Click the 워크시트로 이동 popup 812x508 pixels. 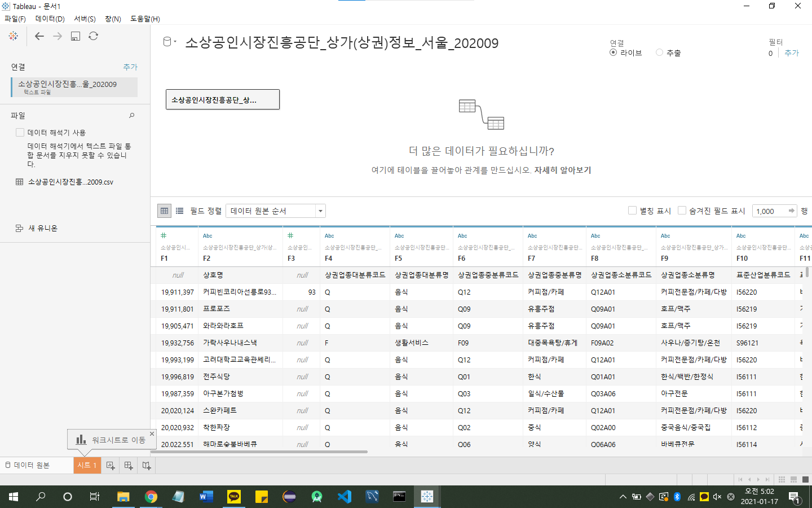coord(112,439)
